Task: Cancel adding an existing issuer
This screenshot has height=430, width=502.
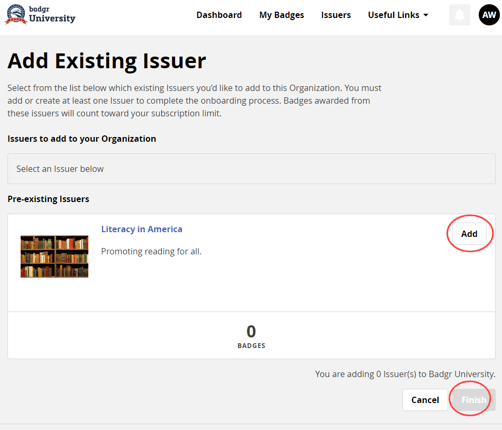Action: [x=425, y=400]
